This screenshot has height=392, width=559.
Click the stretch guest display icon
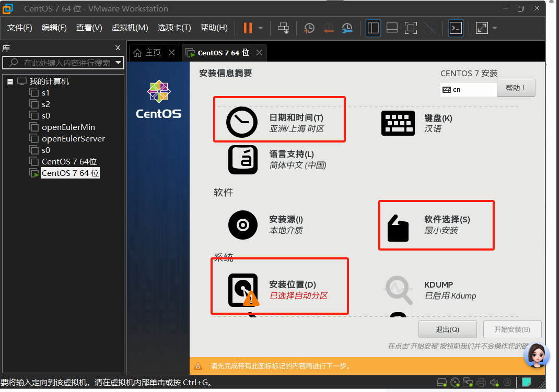(x=482, y=28)
